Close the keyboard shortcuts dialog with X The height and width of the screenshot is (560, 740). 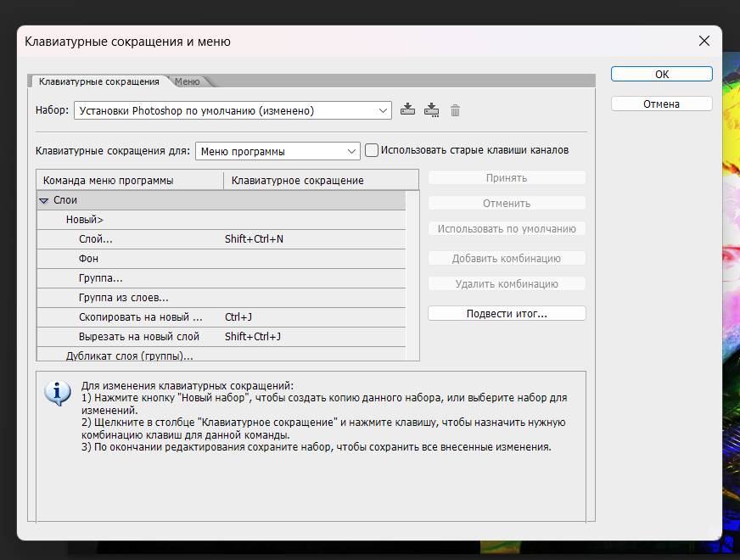pyautogui.click(x=704, y=41)
